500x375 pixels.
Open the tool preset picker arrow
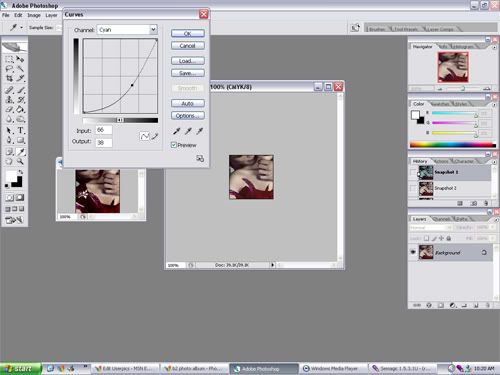22,27
